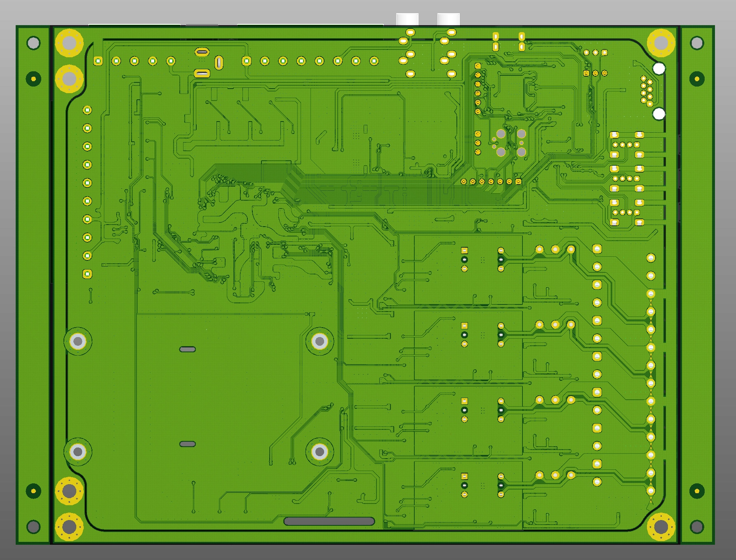Select the upper white round hole near the top-right corner
Screen dimensions: 736x560
point(659,68)
